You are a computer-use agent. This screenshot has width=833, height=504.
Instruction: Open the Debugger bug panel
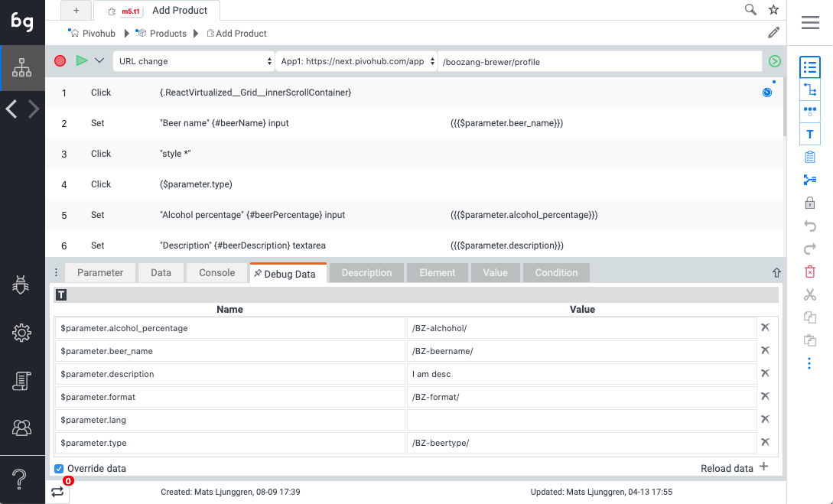point(22,284)
